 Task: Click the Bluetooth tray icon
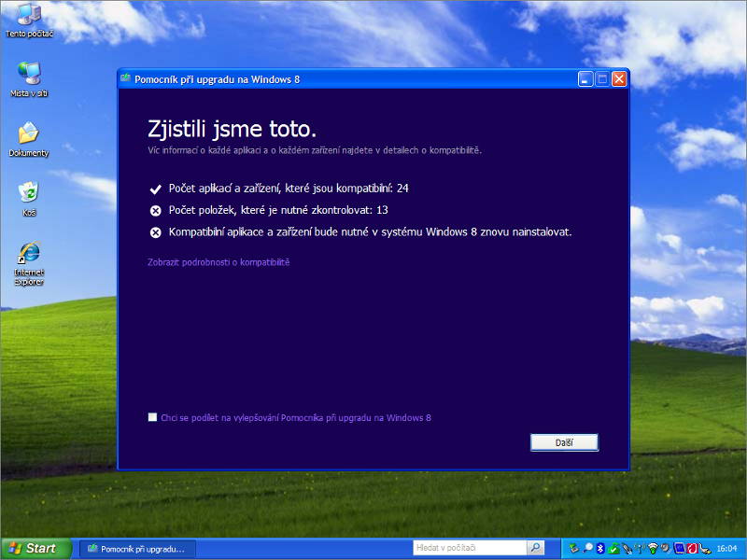(x=600, y=549)
